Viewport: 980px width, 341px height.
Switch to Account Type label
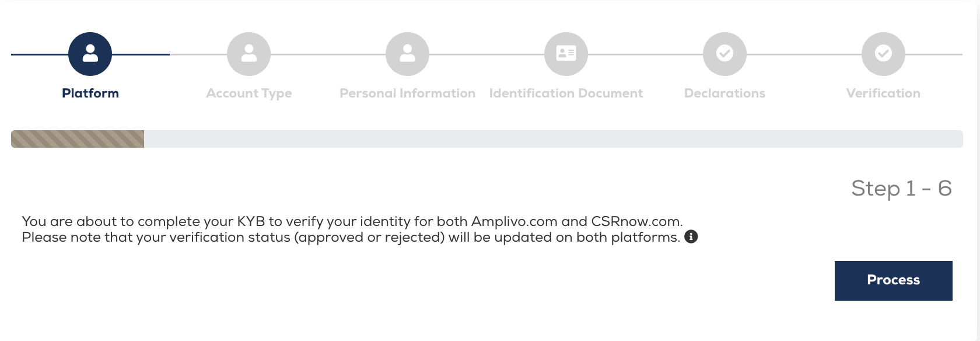249,93
